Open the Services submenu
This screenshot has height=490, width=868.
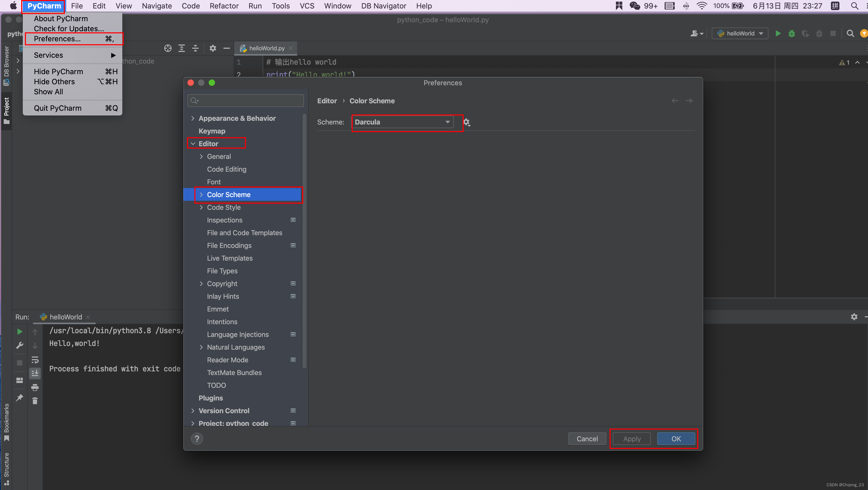[73, 55]
